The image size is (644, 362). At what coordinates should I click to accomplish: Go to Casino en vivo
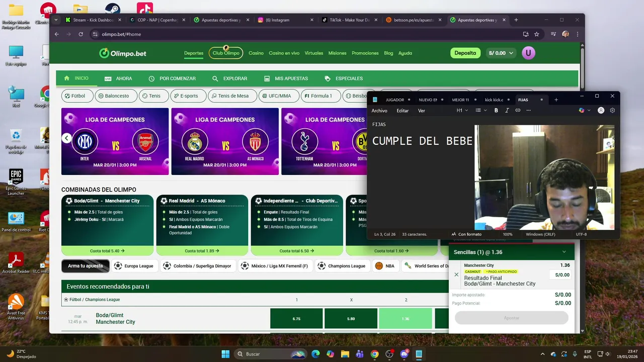pos(284,53)
